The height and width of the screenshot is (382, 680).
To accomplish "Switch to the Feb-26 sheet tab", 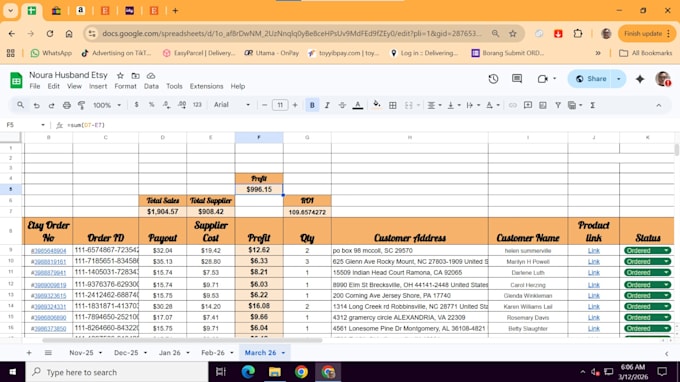I will (213, 353).
